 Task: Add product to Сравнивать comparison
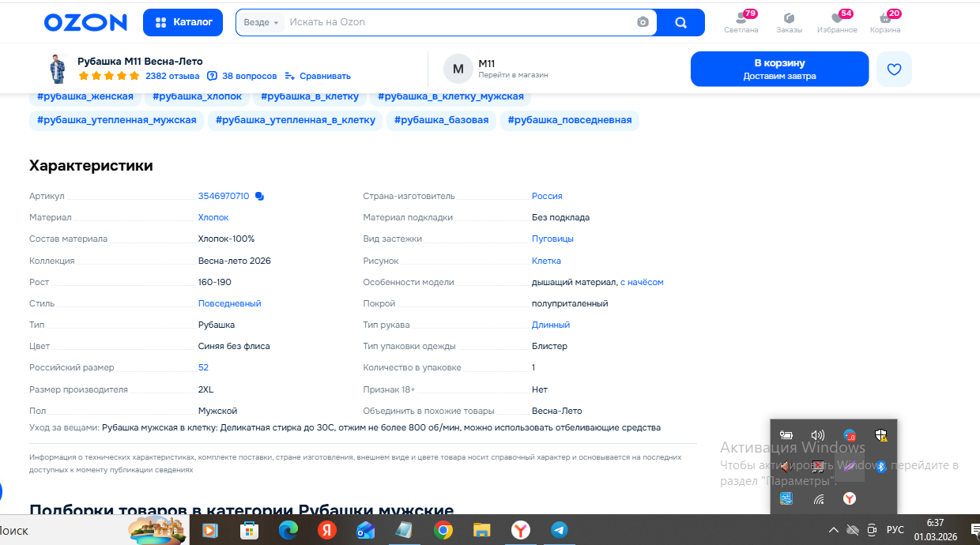(318, 76)
